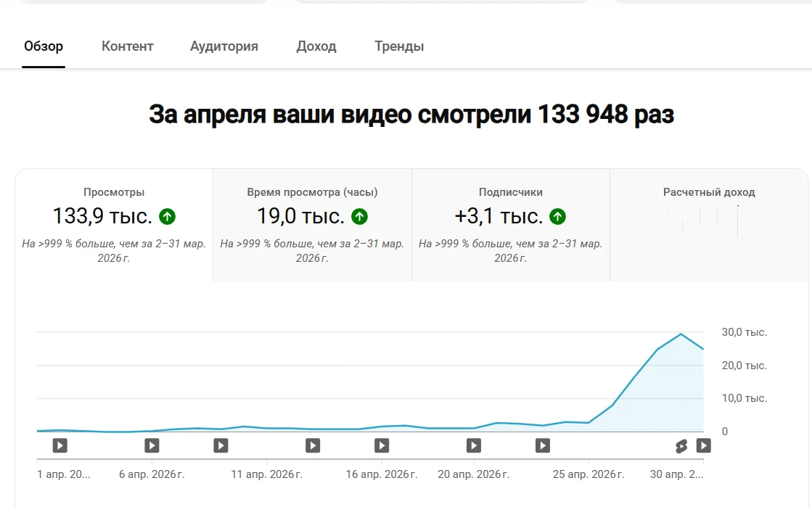Open the video marker between 11 and 16 апр.
The image size is (812, 507).
coord(313,445)
